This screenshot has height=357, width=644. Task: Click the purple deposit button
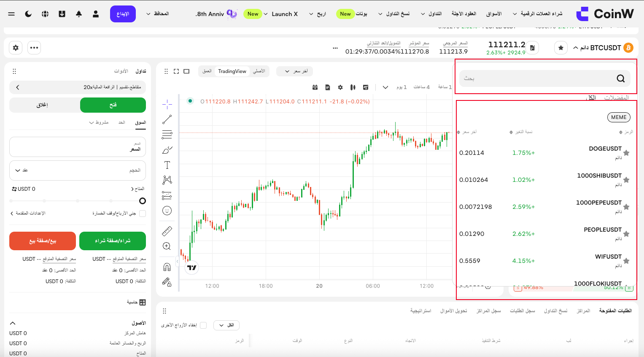pos(123,14)
